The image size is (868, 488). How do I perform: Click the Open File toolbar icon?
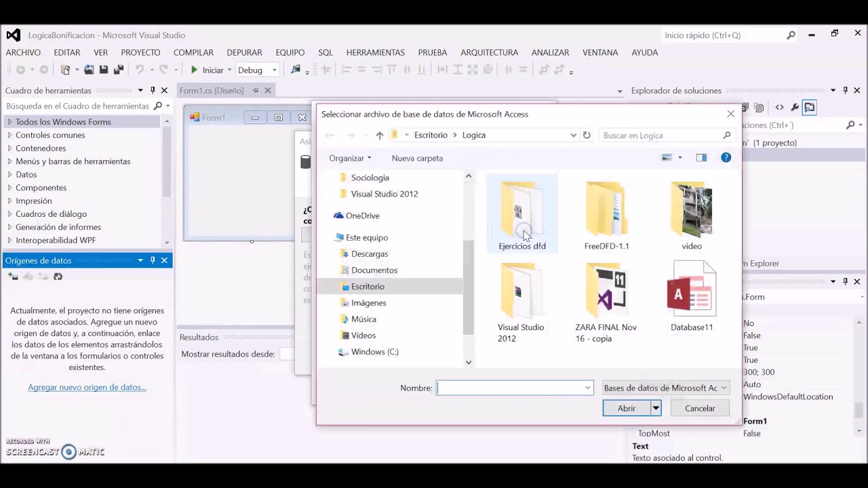tap(89, 70)
